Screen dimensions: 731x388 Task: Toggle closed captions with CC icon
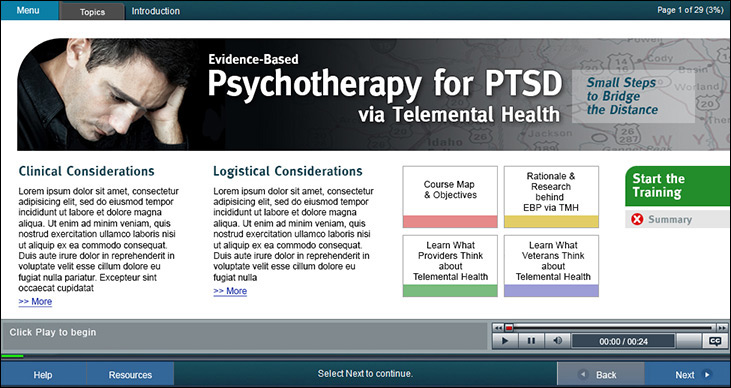[x=715, y=341]
